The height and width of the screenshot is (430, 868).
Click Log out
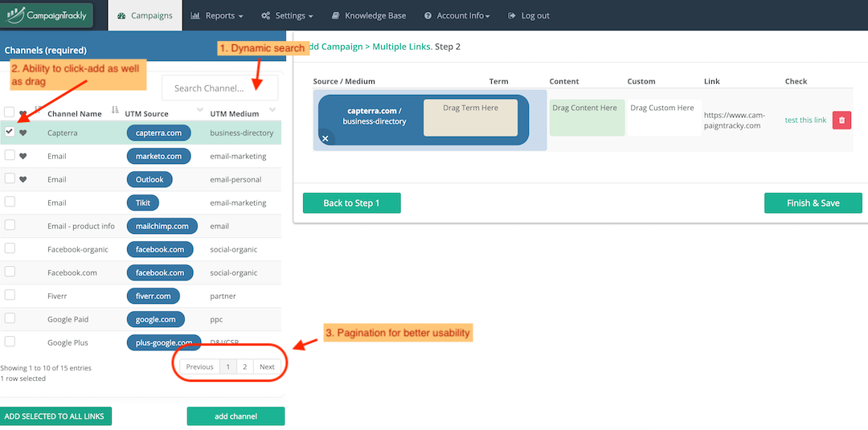tap(529, 15)
